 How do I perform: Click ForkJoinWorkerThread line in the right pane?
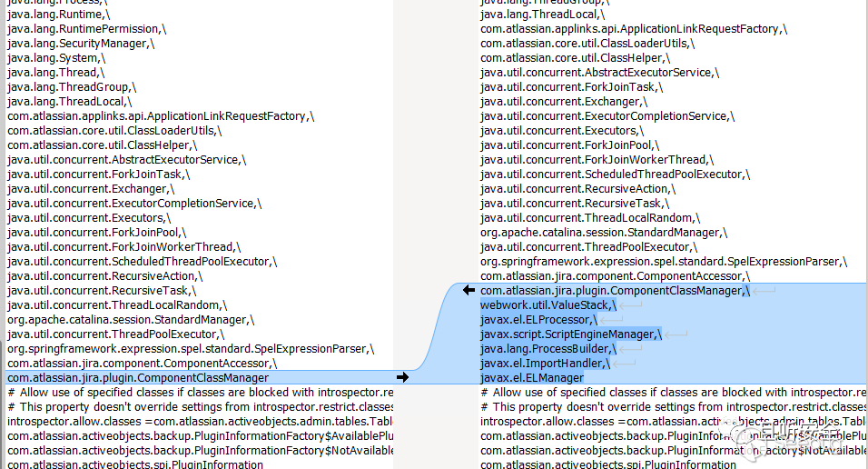pyautogui.click(x=597, y=160)
